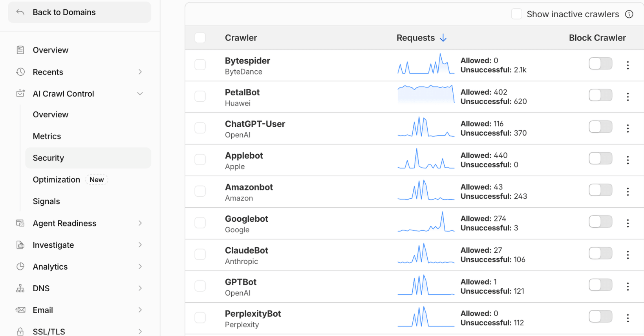Open the three-dot menu for Googlebot
Image resolution: width=644 pixels, height=336 pixels.
point(628,223)
